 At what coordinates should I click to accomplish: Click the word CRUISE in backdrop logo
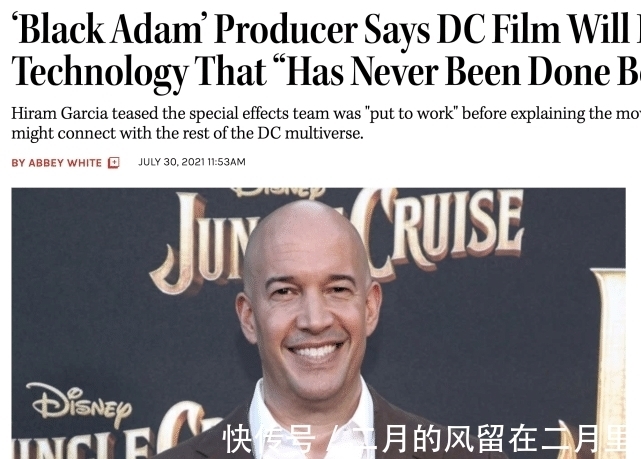pos(444,231)
